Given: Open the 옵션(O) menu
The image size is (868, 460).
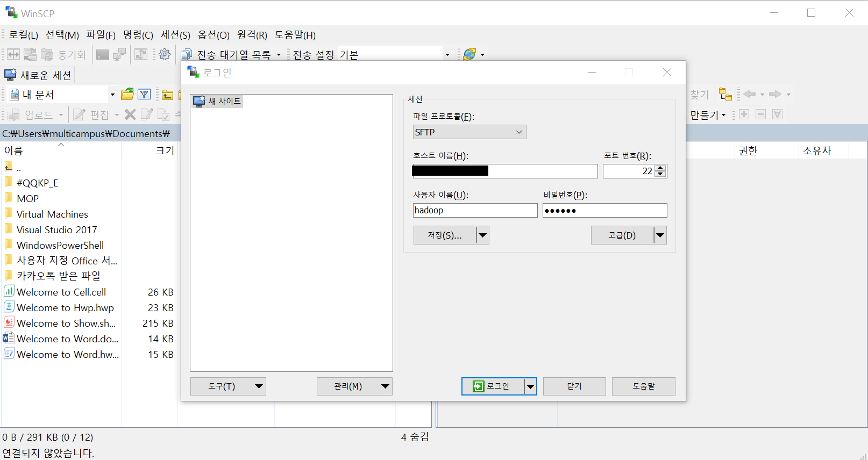Looking at the screenshot, I should click(214, 35).
